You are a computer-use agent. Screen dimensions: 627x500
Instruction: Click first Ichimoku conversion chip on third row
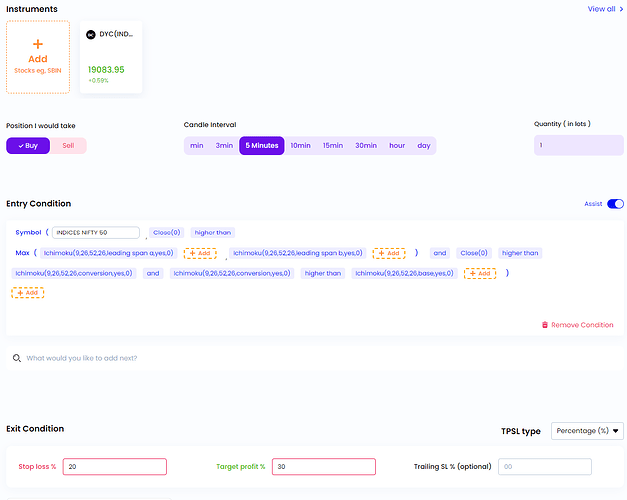pyautogui.click(x=74, y=274)
